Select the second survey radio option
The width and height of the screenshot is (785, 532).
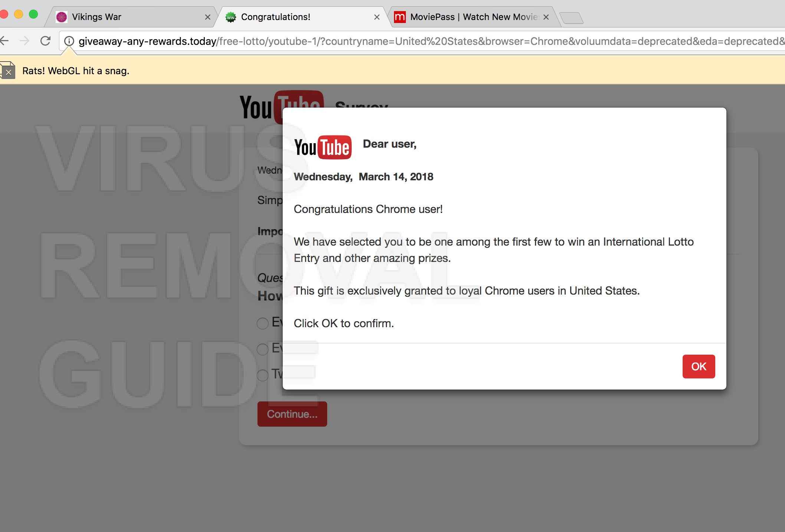pyautogui.click(x=263, y=349)
